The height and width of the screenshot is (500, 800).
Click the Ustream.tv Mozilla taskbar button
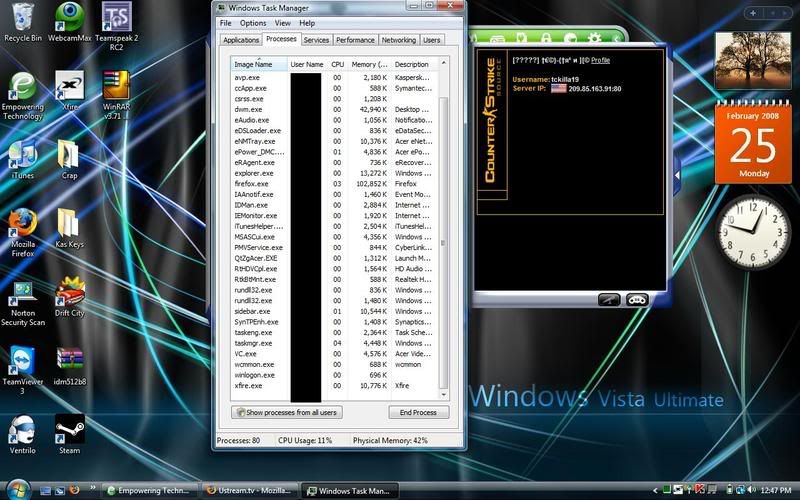point(250,491)
